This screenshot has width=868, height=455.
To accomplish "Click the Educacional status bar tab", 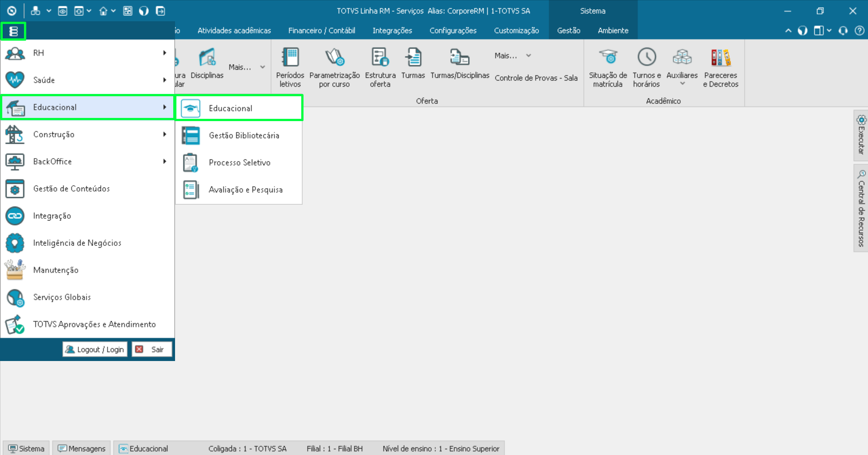I will 143,448.
